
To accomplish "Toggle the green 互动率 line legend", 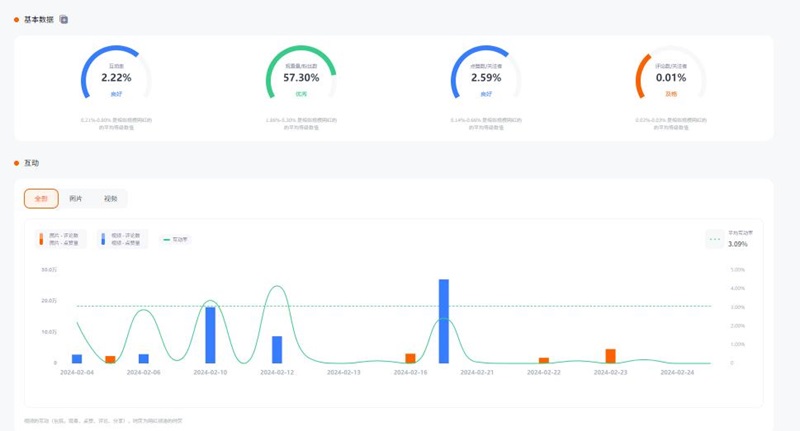I will point(175,239).
